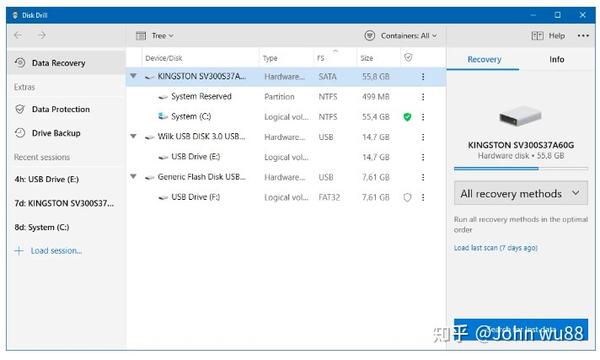Select USB Drive (F:) volume
This screenshot has height=360, width=600.
286,197
